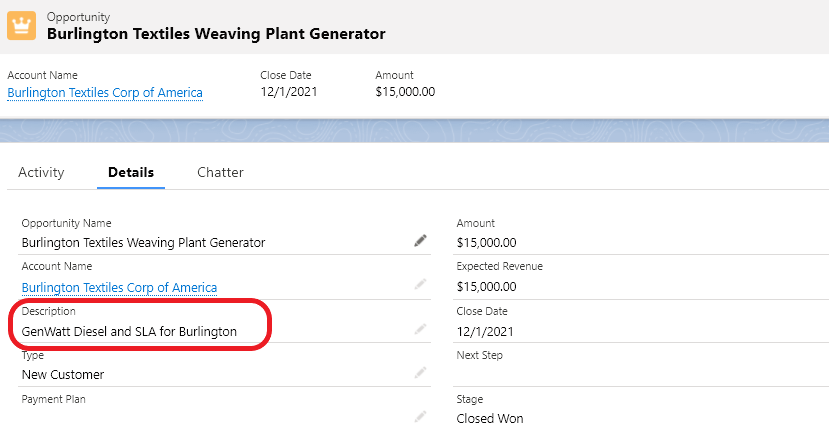Click the Account Name field pencil icon
The width and height of the screenshot is (829, 425).
click(421, 285)
